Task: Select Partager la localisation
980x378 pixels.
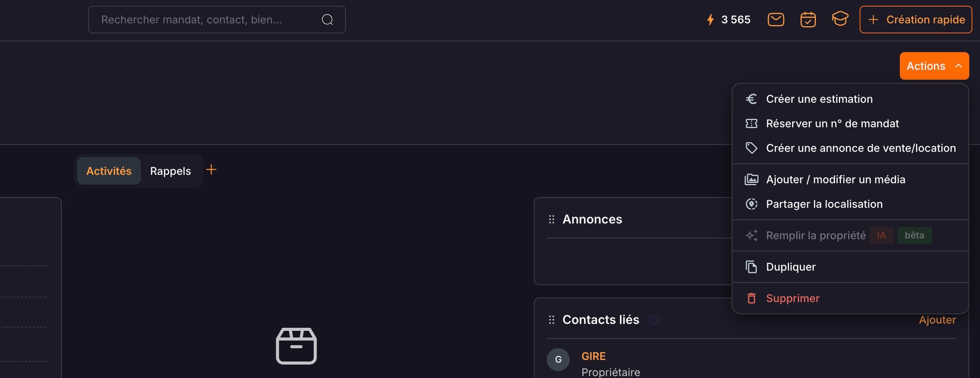Action: 850,204
